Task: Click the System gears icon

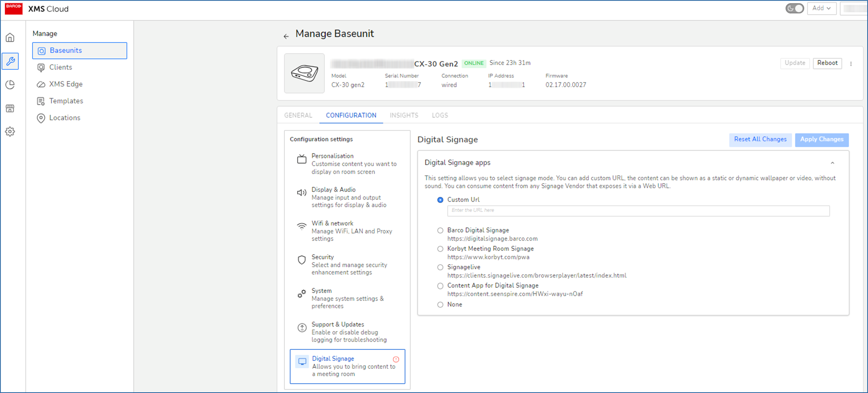Action: coord(301,294)
